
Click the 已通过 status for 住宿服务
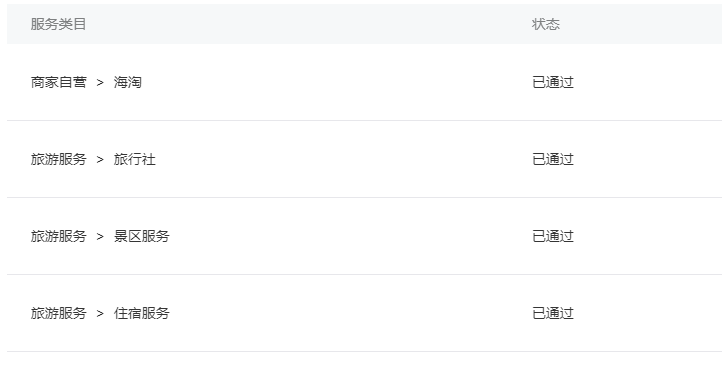pos(553,313)
